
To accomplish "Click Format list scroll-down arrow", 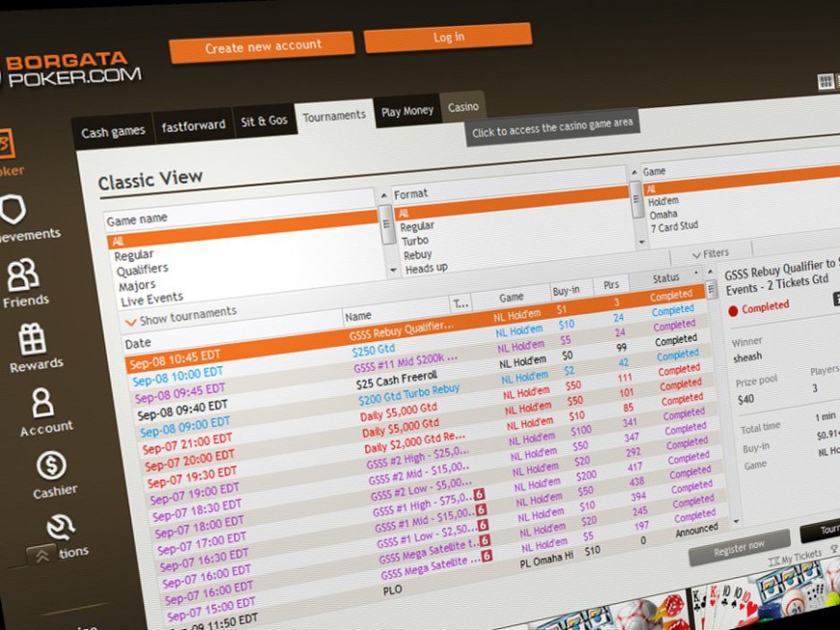I will [x=642, y=243].
